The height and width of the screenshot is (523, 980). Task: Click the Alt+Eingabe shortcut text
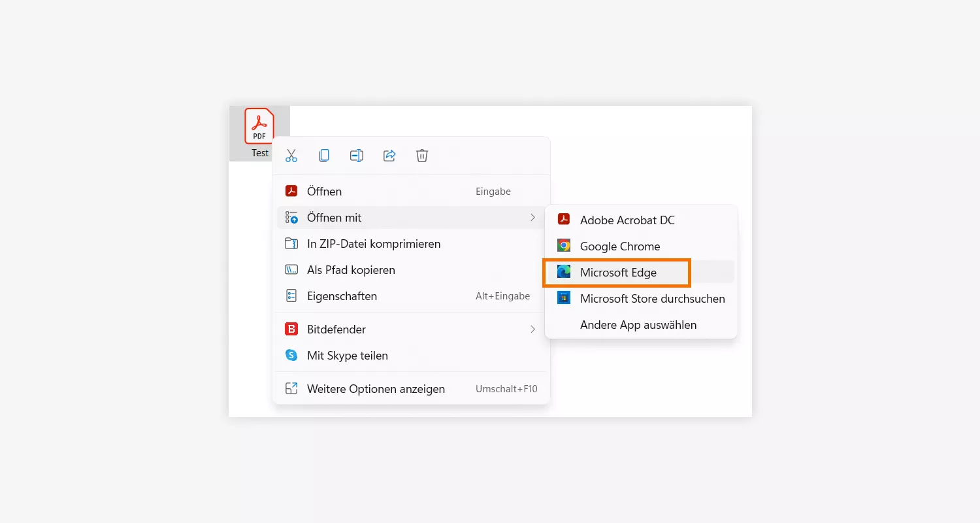[502, 296]
